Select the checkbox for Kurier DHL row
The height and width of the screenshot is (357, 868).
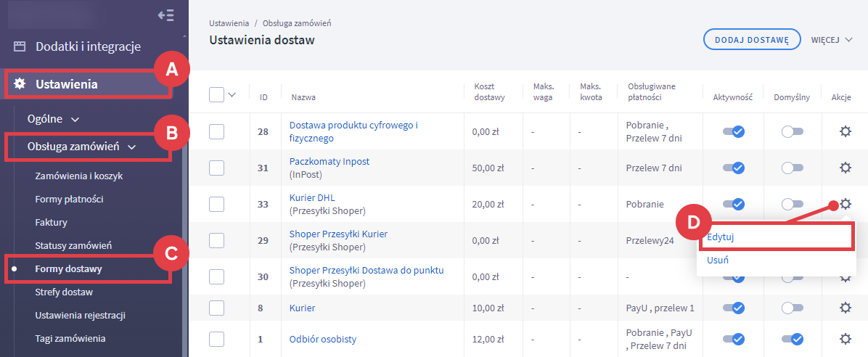[x=216, y=204]
